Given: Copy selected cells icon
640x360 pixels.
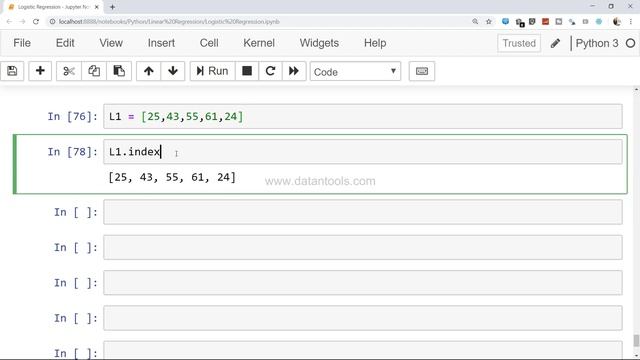Looking at the screenshot, I should 94,71.
